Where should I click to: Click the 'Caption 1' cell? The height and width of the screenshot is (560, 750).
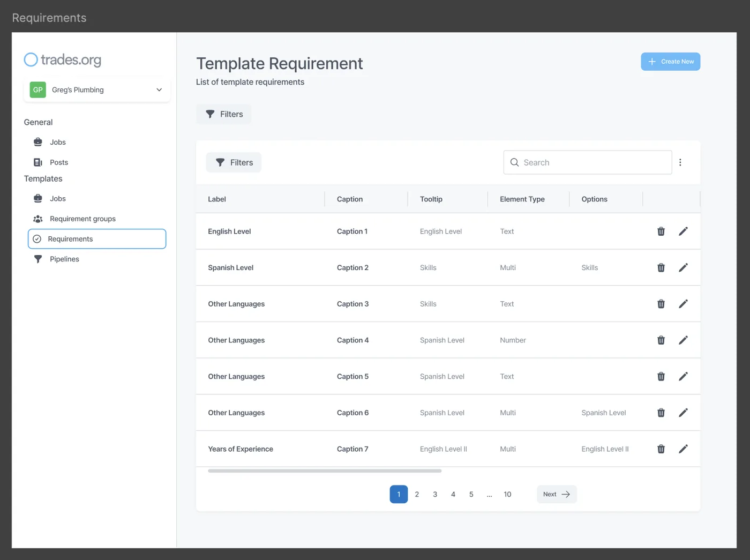click(352, 232)
